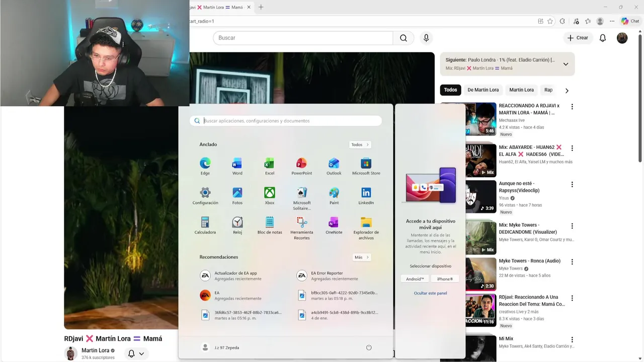Collapse the Siguiente mix queue chevron
Screen dimensions: 644x362
(566, 64)
